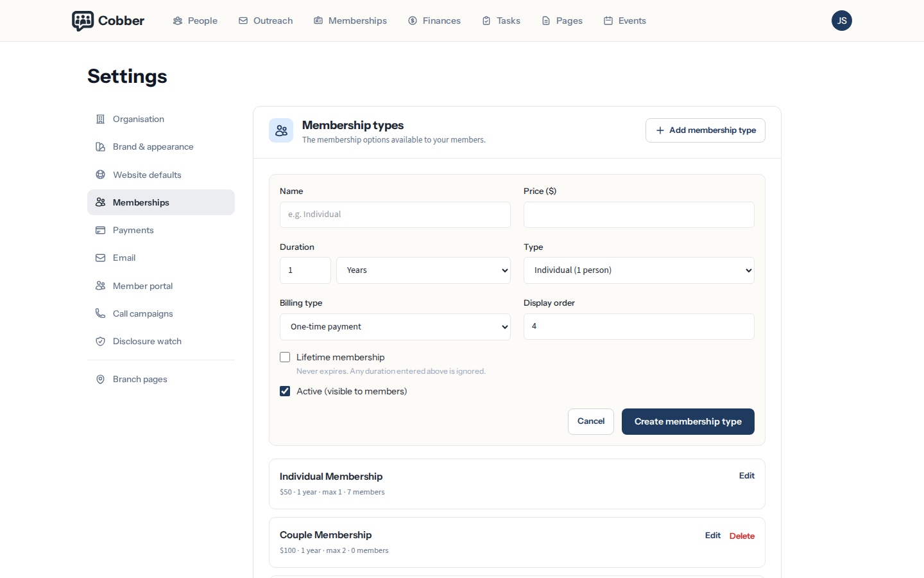Viewport: 924px width, 578px height.
Task: Uncheck Active (visible to members)
Action: click(x=285, y=391)
